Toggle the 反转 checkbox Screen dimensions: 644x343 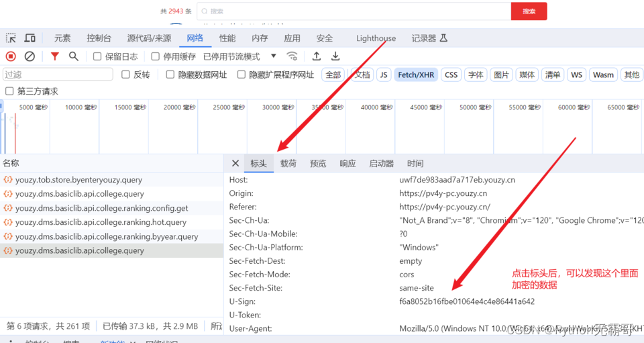[125, 75]
